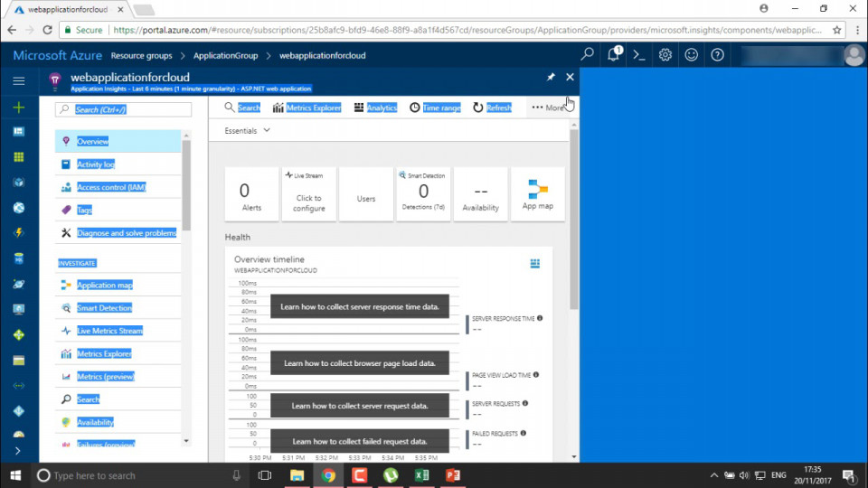868x488 pixels.
Task: Click Search in the blade toolbar
Action: click(x=242, y=108)
